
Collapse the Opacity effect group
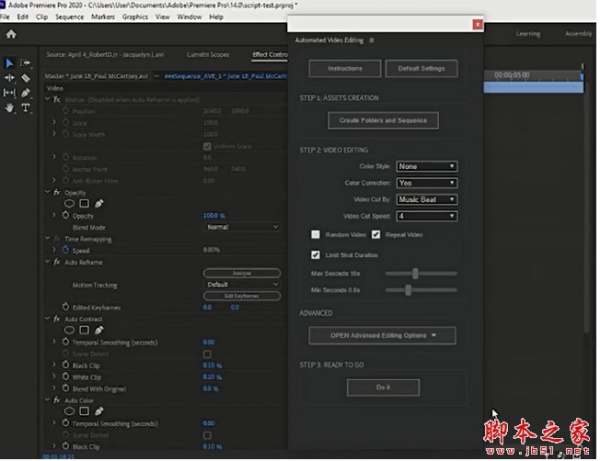[x=47, y=192]
